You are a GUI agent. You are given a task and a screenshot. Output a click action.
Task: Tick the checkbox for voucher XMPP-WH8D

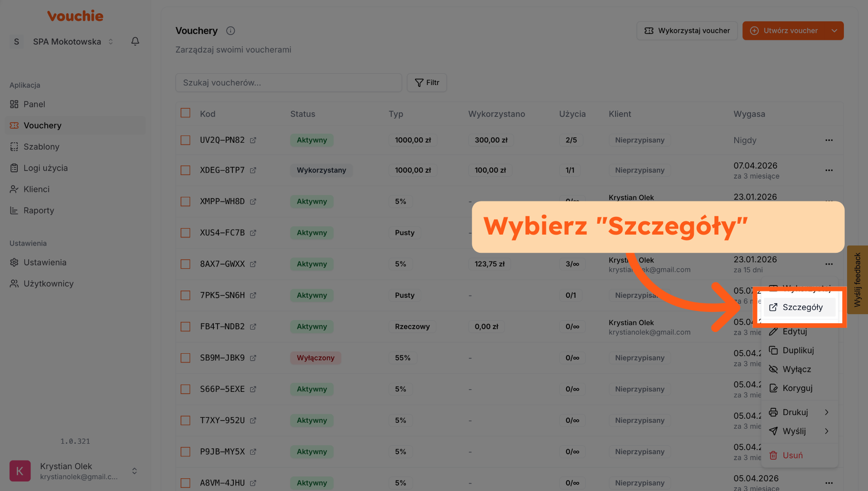[x=185, y=201]
